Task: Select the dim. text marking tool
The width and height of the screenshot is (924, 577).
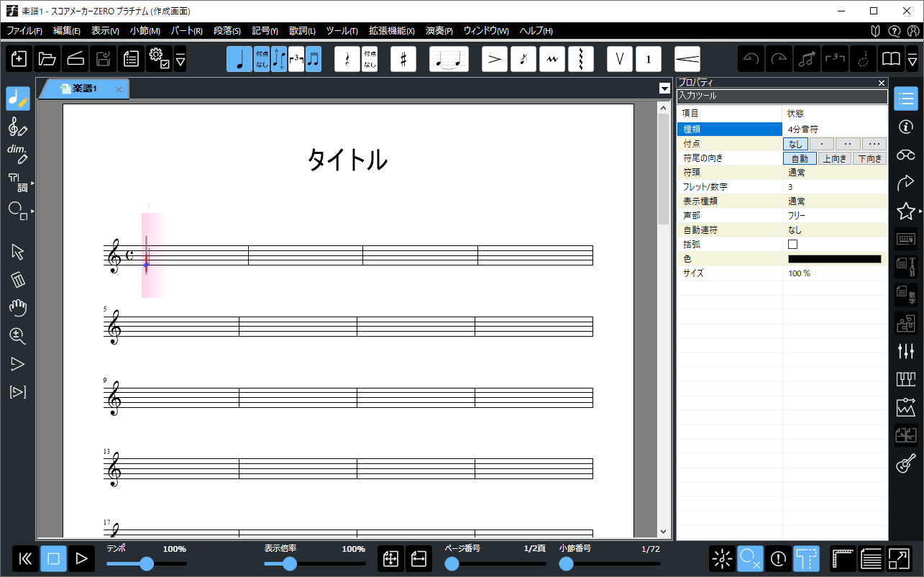Action: point(18,154)
